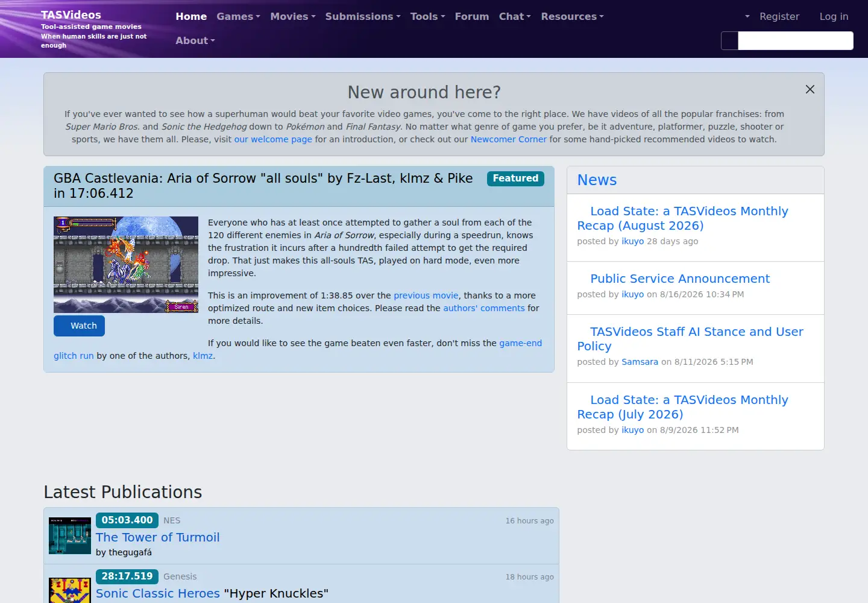868x603 pixels.
Task: Click the Sonic Classic Heroes thumbnail
Action: 70,590
